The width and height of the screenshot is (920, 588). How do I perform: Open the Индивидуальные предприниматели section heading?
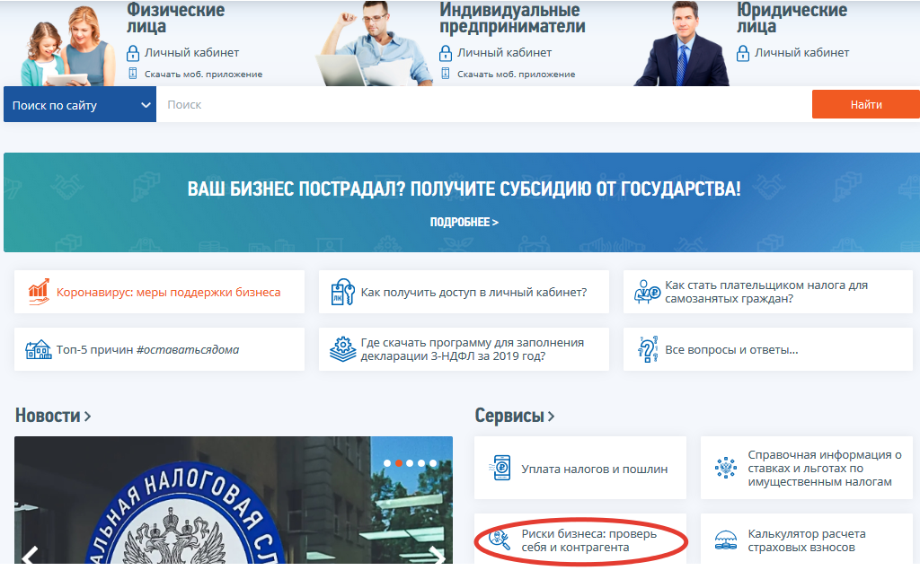[x=512, y=18]
